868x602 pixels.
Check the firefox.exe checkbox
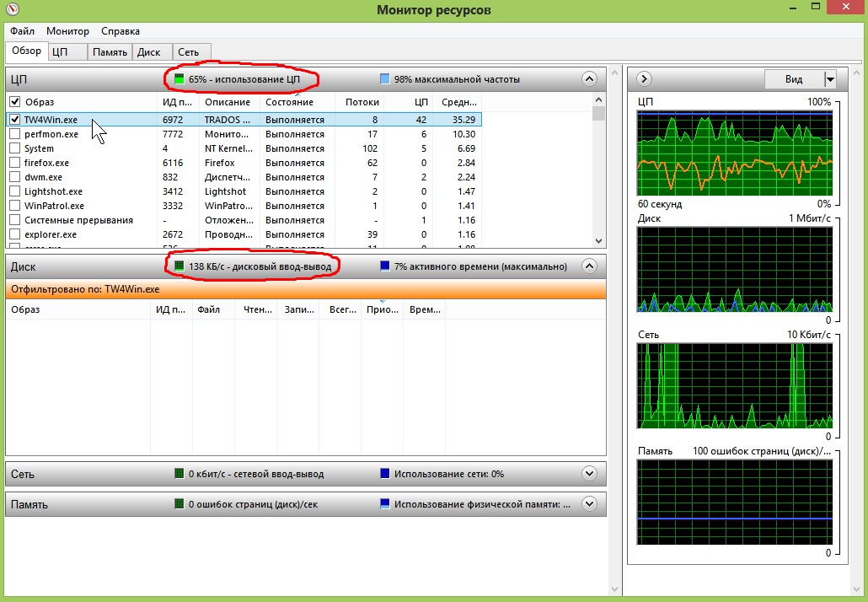15,163
